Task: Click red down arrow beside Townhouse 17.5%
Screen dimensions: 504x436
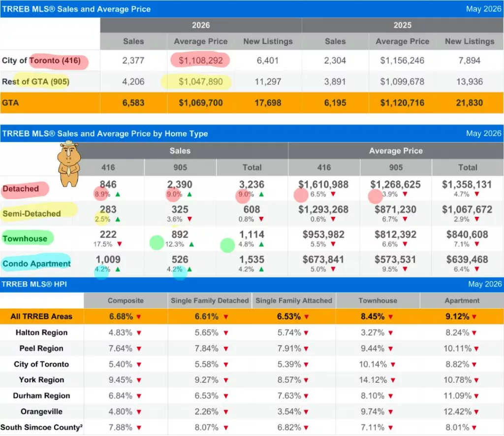Action: pyautogui.click(x=120, y=244)
